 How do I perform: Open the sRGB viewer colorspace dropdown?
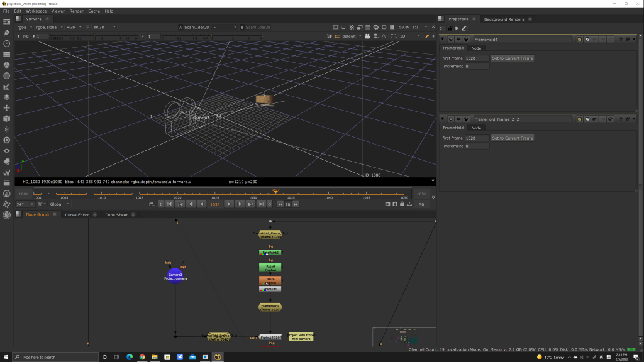point(102,27)
